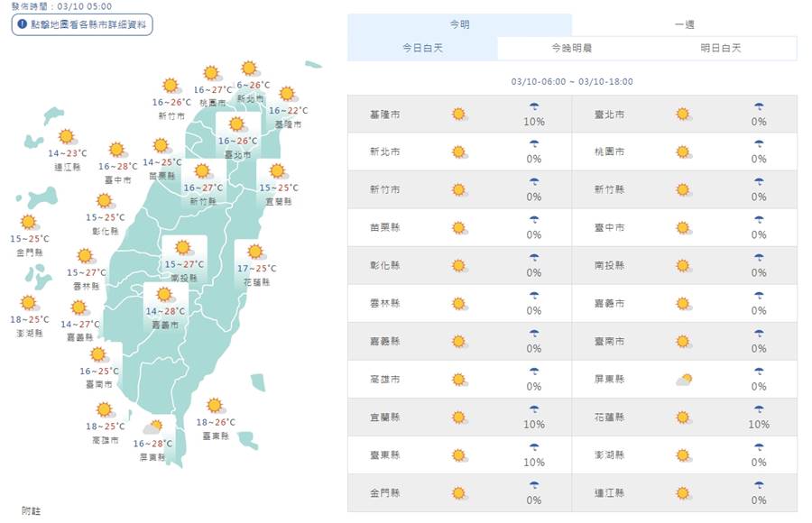Screen dimensions: 812x523
Task: Click the 嘉義市 temperature box on map
Action: coord(165,307)
